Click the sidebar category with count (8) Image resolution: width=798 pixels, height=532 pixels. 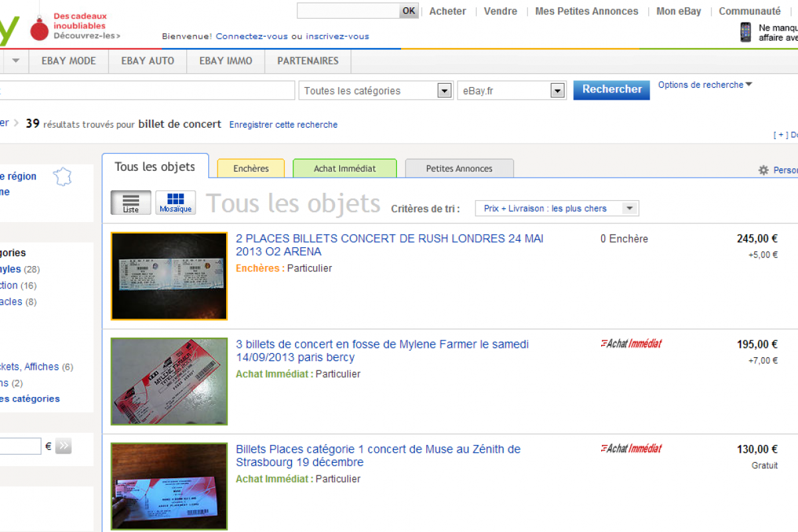coord(19,301)
